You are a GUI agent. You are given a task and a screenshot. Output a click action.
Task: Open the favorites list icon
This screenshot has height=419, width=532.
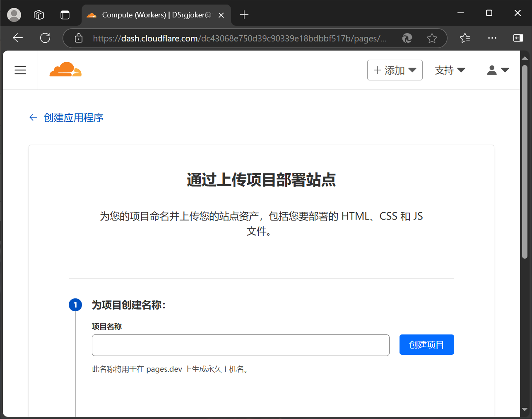(465, 38)
